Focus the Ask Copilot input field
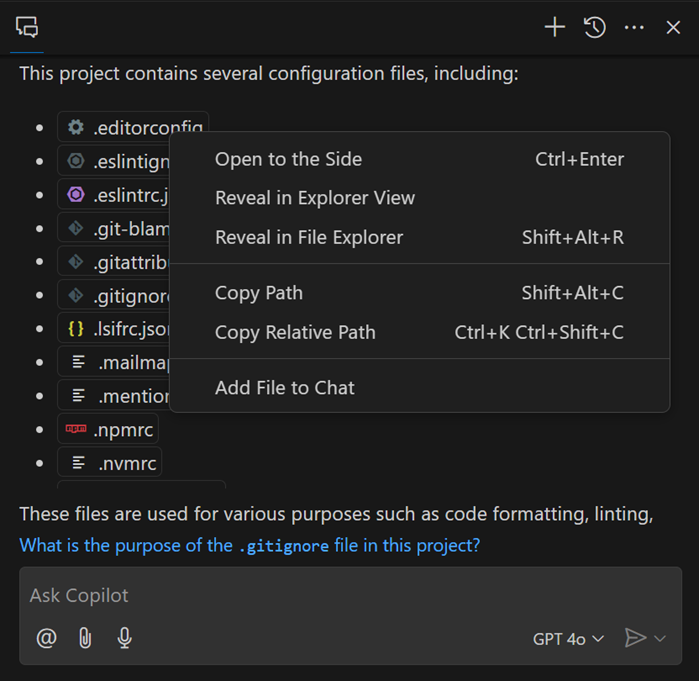The height and width of the screenshot is (681, 699). click(x=340, y=596)
